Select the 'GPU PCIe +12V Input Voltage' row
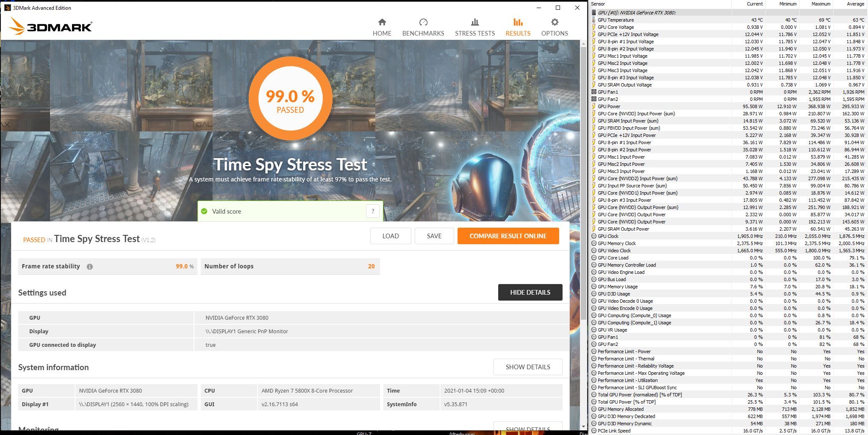This screenshot has width=868, height=435. point(729,34)
